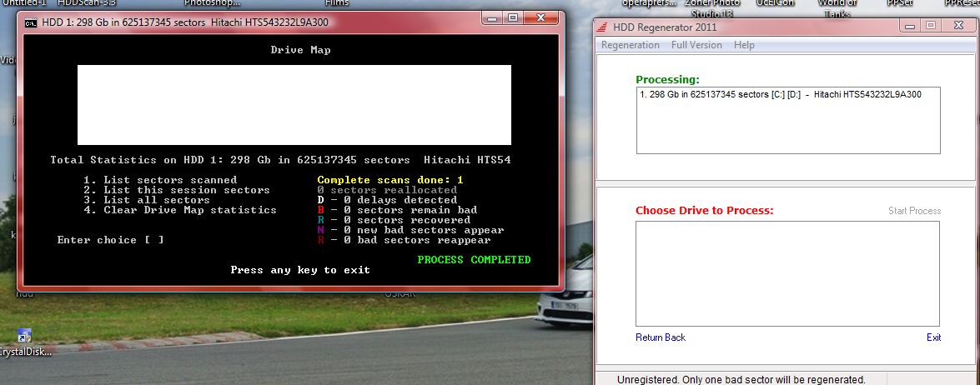Select the HDDScan-3.3 desktop shortcut
This screenshot has width=980, height=385.
[x=87, y=3]
